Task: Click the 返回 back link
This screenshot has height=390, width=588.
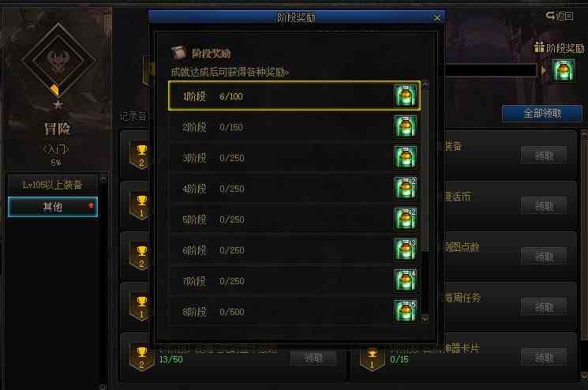Action: 560,16
